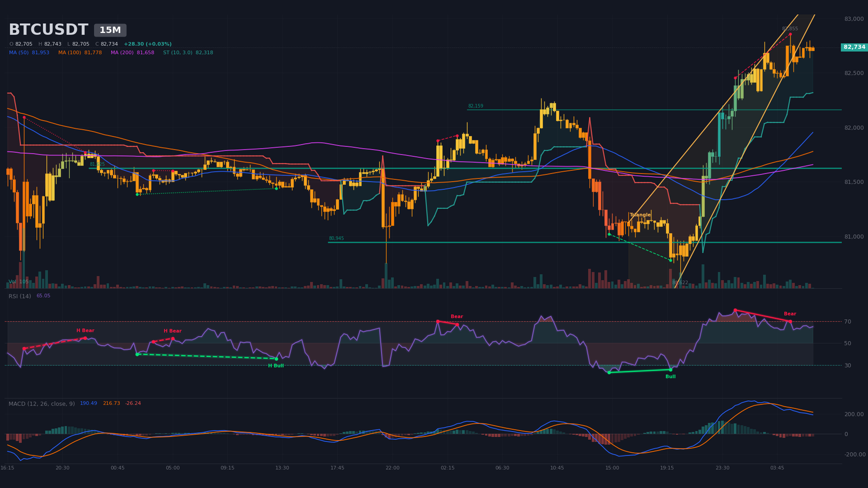Click the +28.30 (+0.03%) change value
Viewport: 868px width, 488px height.
148,44
